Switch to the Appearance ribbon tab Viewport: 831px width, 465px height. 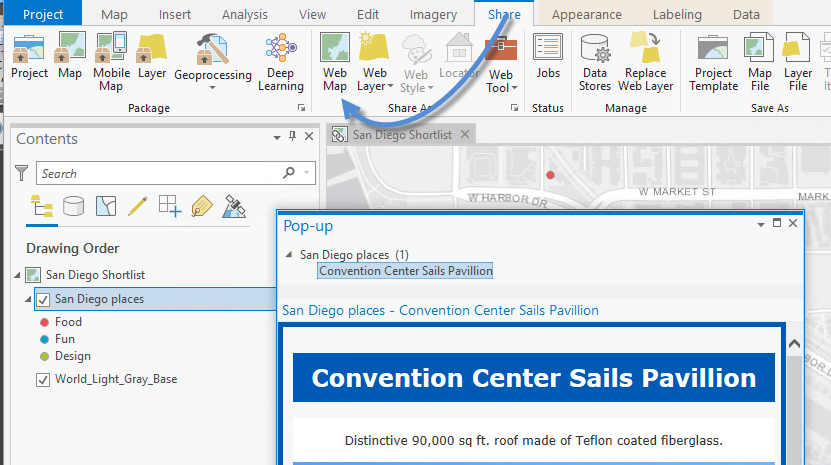[x=587, y=14]
